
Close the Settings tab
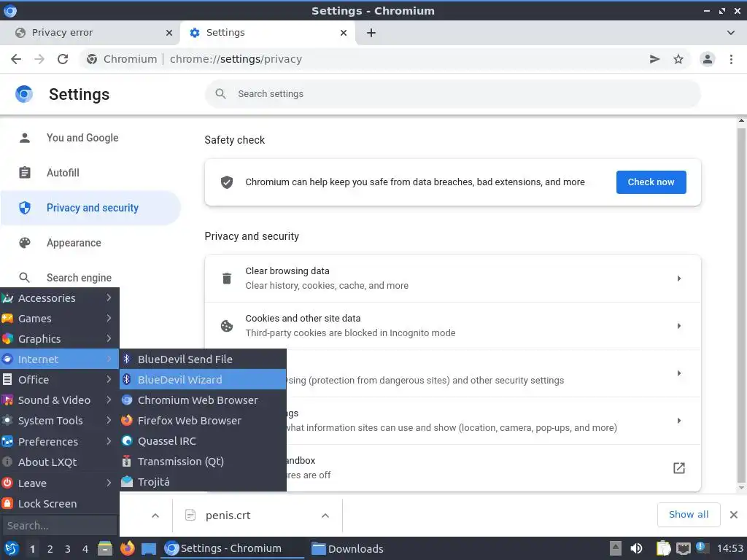(343, 32)
